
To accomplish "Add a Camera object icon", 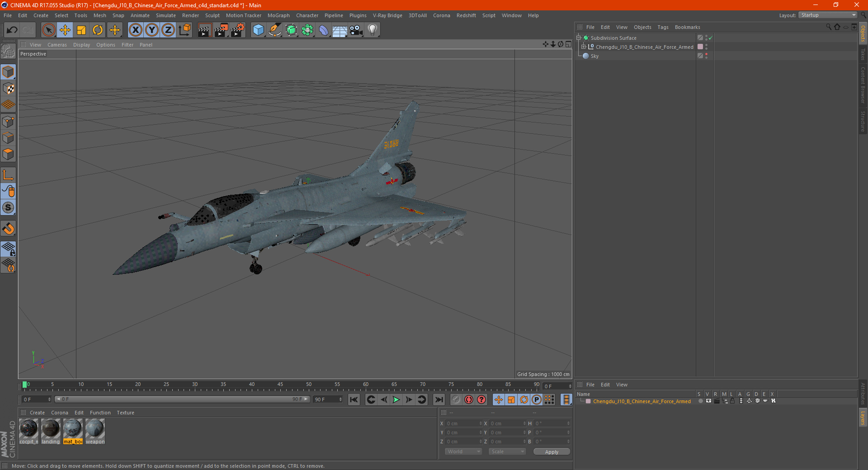I will 356,30.
